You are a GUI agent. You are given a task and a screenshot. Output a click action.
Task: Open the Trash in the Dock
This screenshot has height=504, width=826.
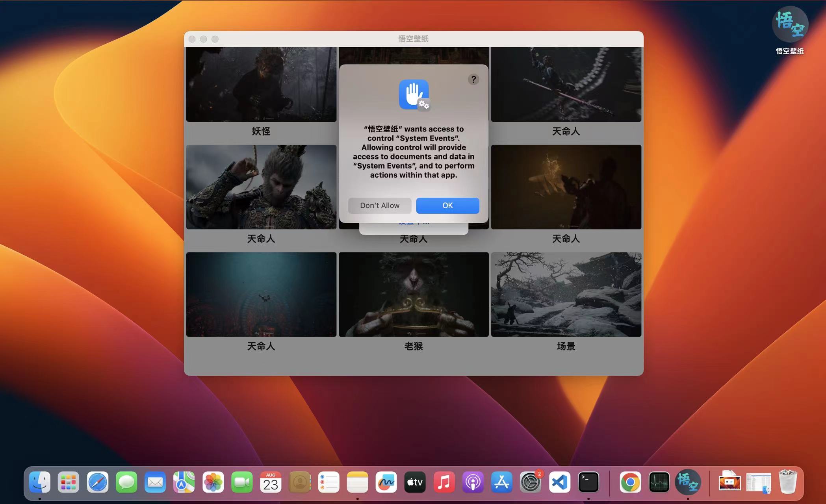pos(788,482)
